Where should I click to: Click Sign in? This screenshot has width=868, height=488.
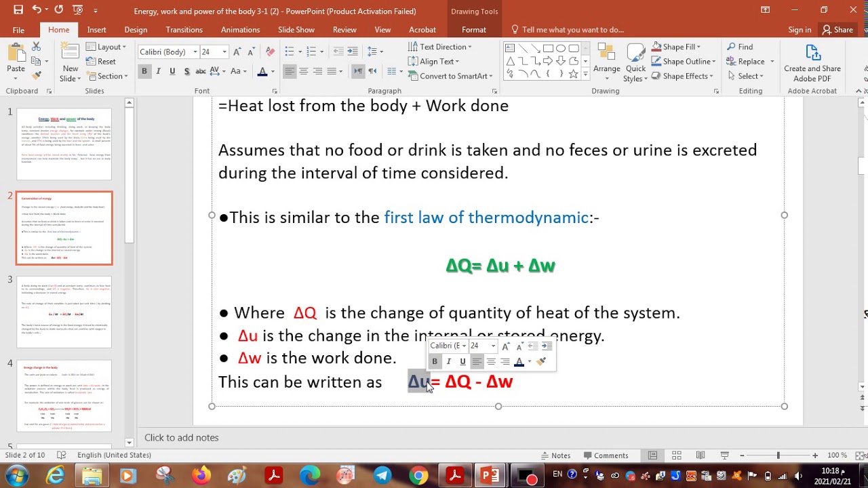800,30
